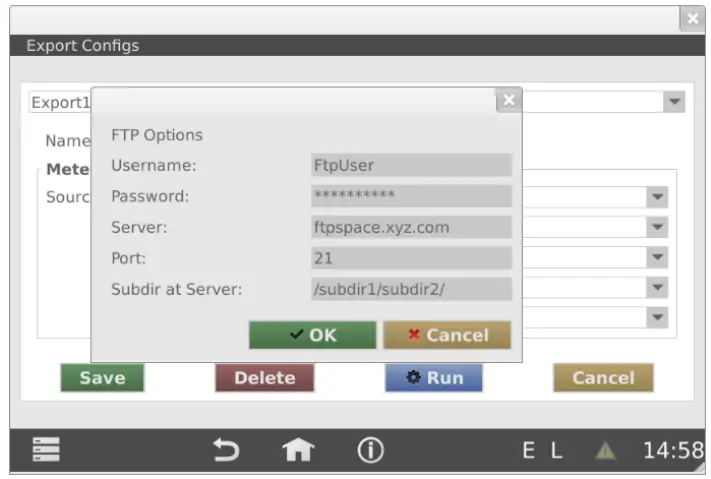
Task: Focus the Password field
Action: tap(412, 196)
